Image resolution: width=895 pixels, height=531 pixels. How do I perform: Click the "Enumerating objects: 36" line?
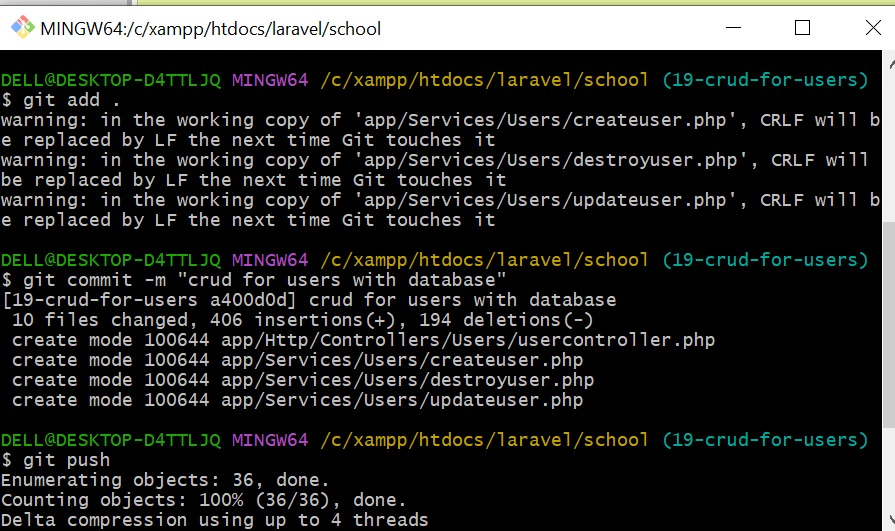[165, 480]
